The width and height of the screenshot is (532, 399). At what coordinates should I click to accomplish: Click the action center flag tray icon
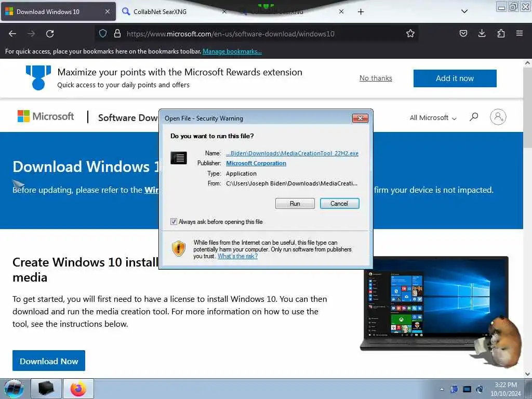454,389
